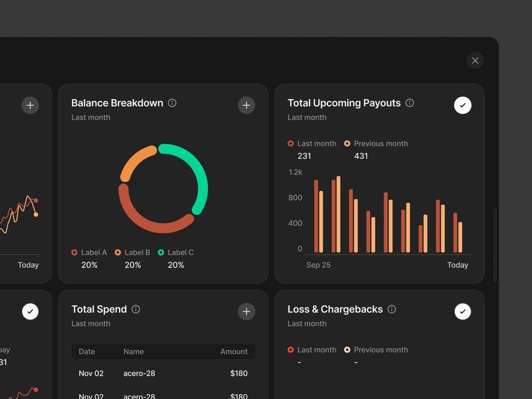Click the Name column header
The image size is (532, 399).
[x=133, y=352]
